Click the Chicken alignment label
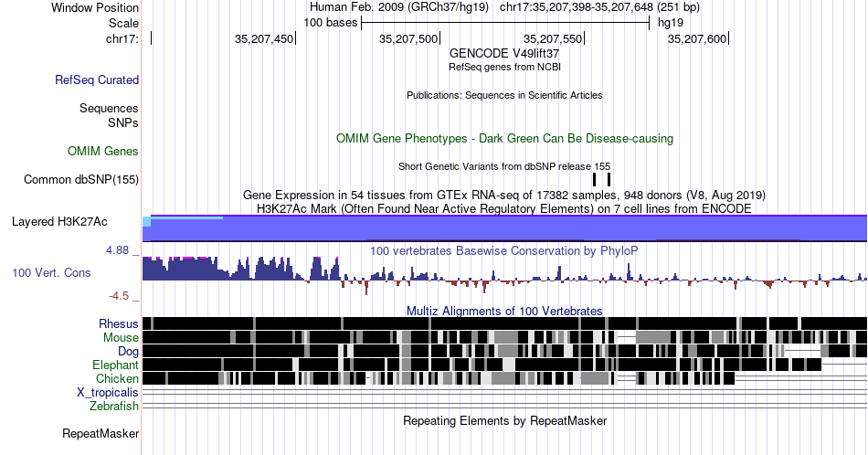Screen dimensions: 868x455 [117, 378]
